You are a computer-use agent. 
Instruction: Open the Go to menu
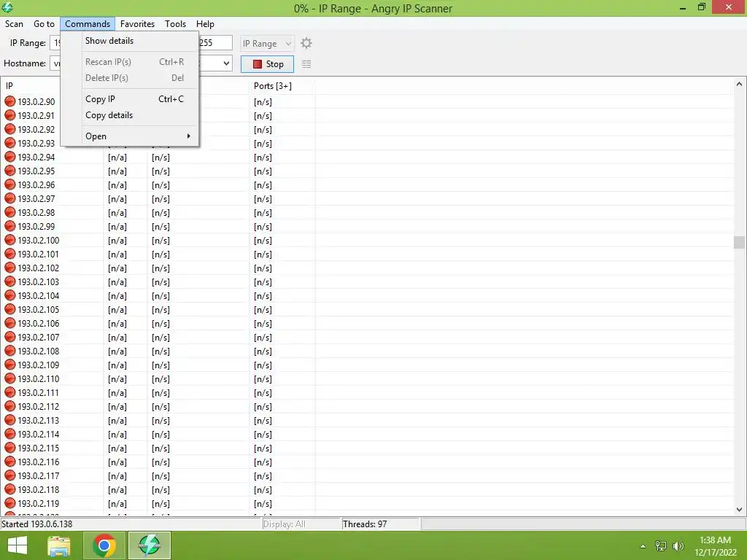click(x=44, y=24)
